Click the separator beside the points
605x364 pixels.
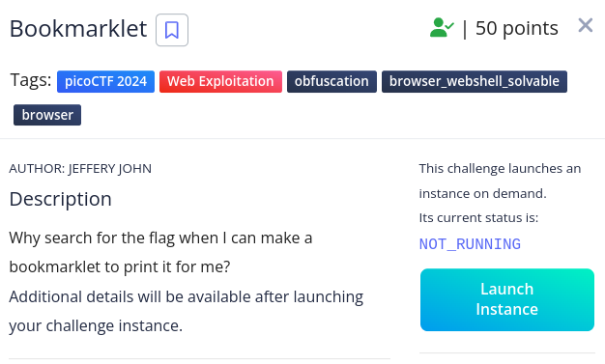(465, 29)
